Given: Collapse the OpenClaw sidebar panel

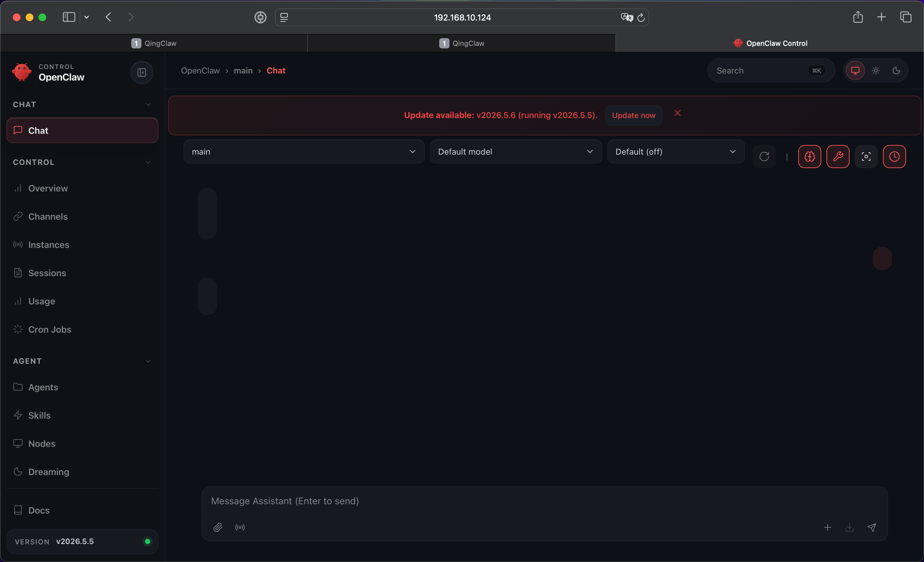Looking at the screenshot, I should click(141, 72).
